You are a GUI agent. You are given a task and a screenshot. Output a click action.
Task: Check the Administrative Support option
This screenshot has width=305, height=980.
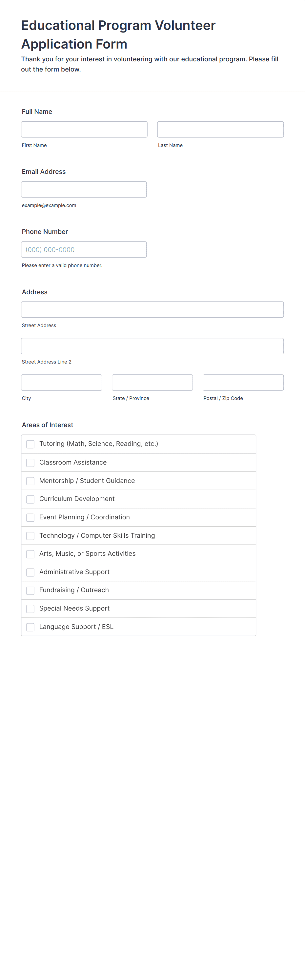(x=30, y=572)
